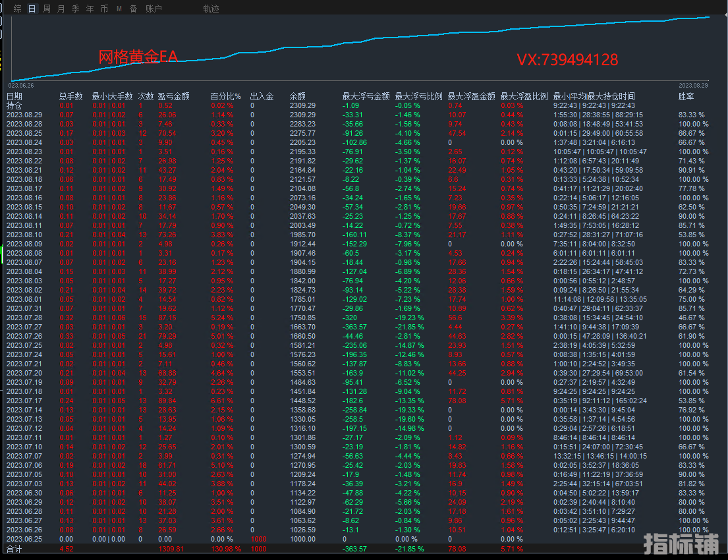Click drawdown ratio -19.23 % in 2023.07.28 row
The height and width of the screenshot is (560, 728).
[410, 318]
